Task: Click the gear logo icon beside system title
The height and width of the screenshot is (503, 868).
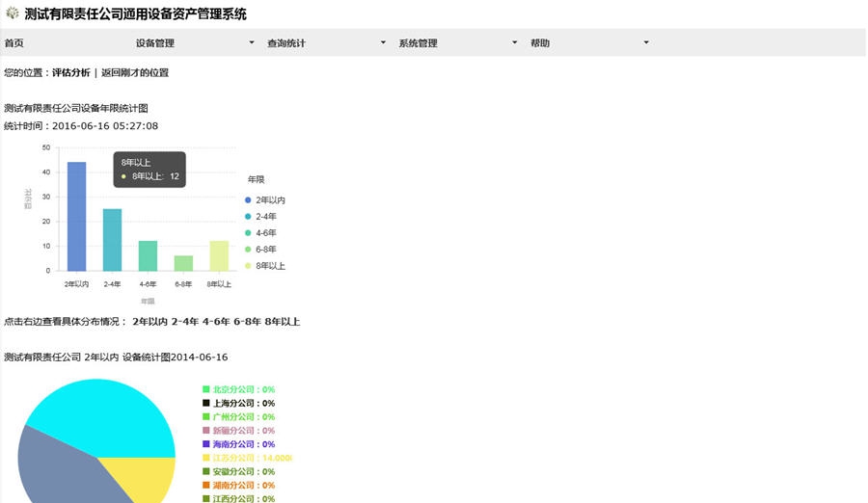Action: 13,13
